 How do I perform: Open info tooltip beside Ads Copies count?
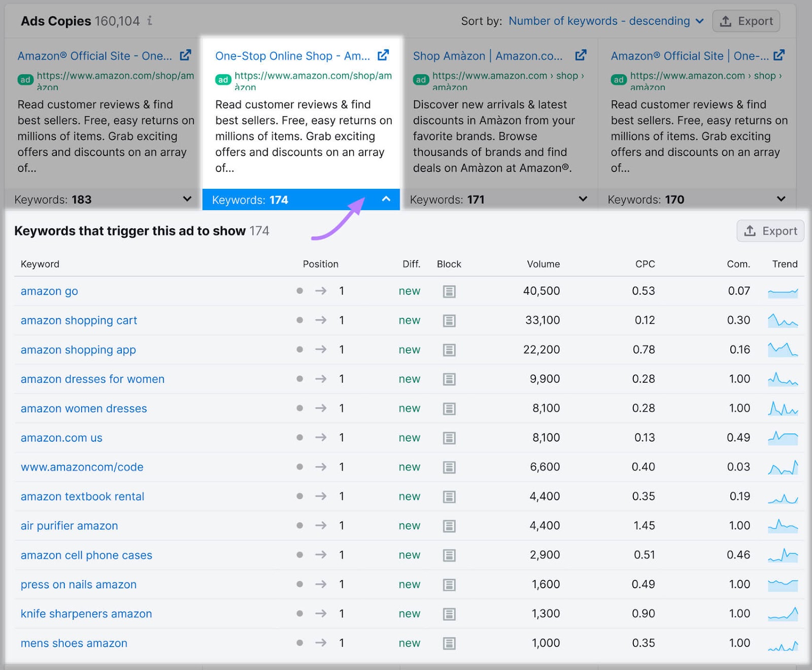pyautogui.click(x=149, y=21)
